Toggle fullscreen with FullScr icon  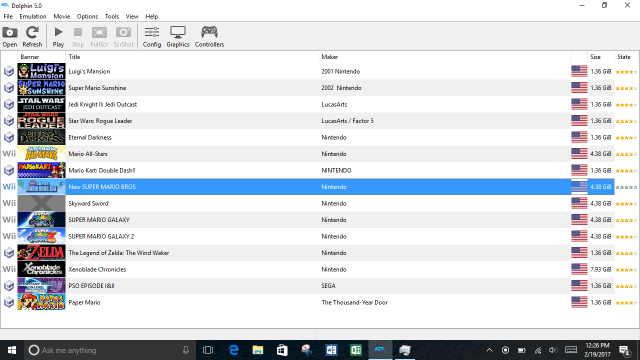tap(99, 36)
